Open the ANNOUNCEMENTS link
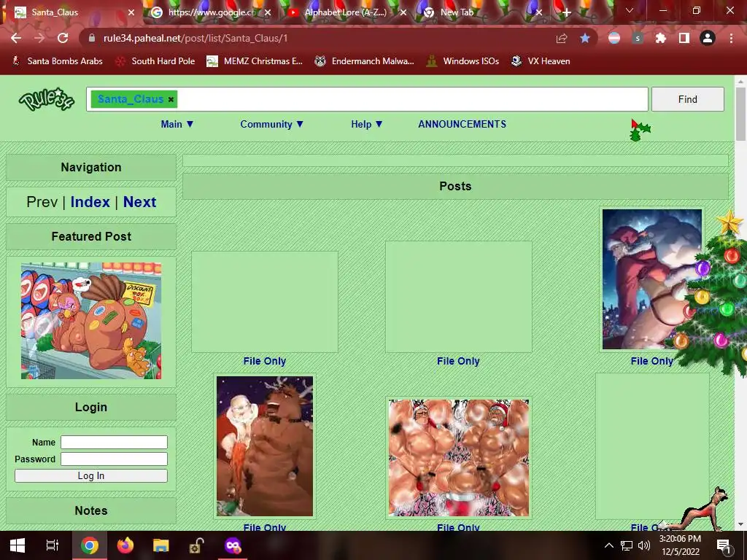The width and height of the screenshot is (747, 560). [462, 124]
